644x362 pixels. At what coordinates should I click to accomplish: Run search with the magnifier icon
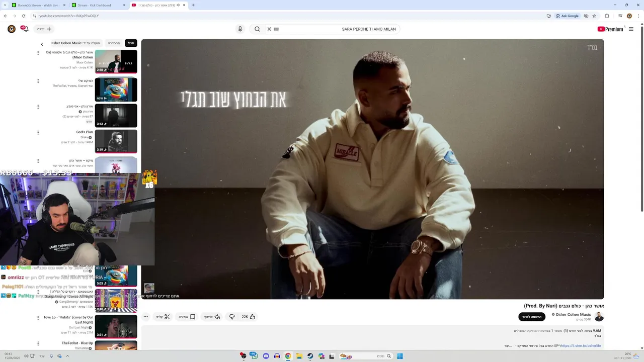(x=257, y=29)
